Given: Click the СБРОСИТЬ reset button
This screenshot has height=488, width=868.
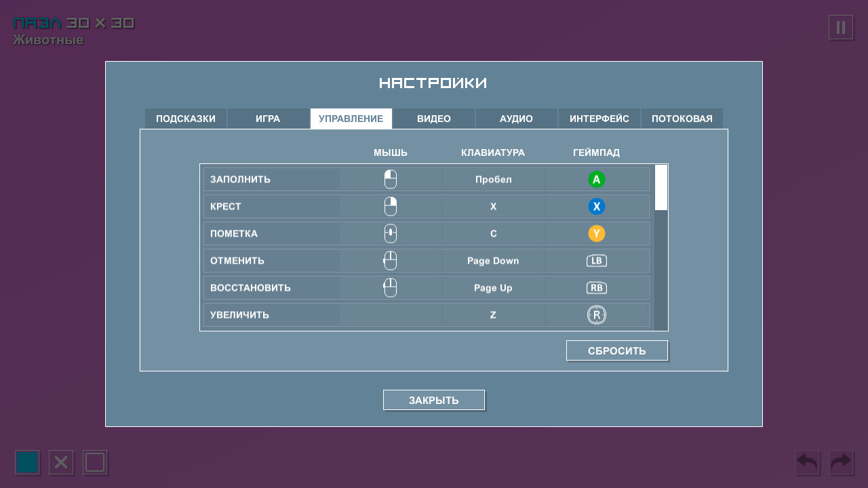Looking at the screenshot, I should tap(617, 350).
